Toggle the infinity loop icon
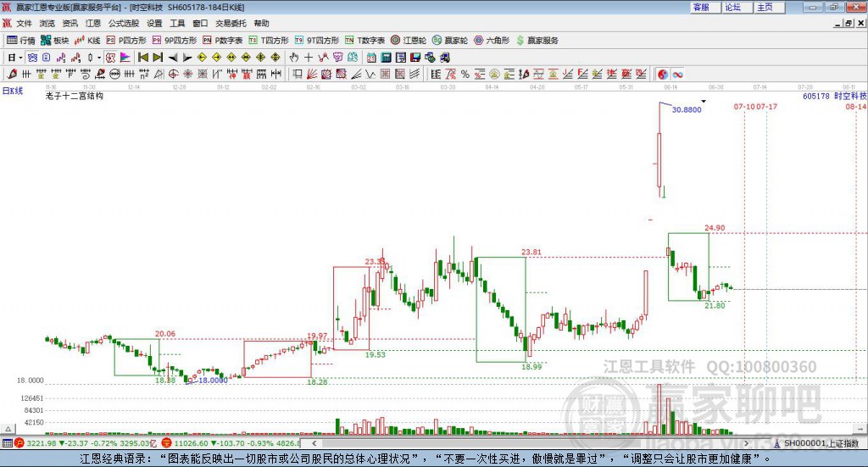The height and width of the screenshot is (467, 868). pyautogui.click(x=677, y=74)
